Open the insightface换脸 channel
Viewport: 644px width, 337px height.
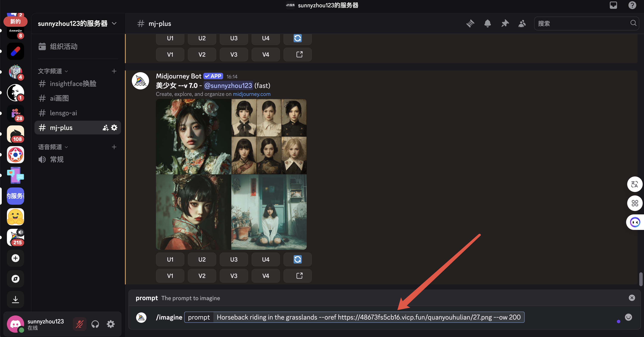(x=73, y=84)
